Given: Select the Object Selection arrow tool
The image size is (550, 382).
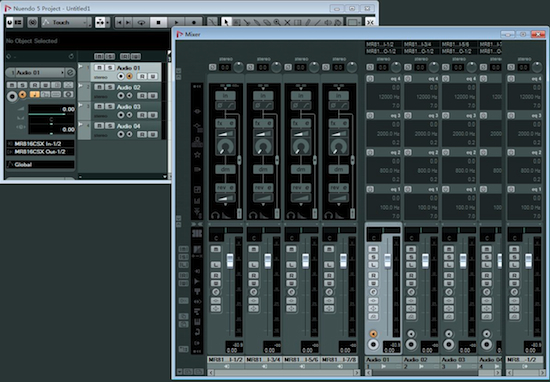Looking at the screenshot, I should click(226, 22).
